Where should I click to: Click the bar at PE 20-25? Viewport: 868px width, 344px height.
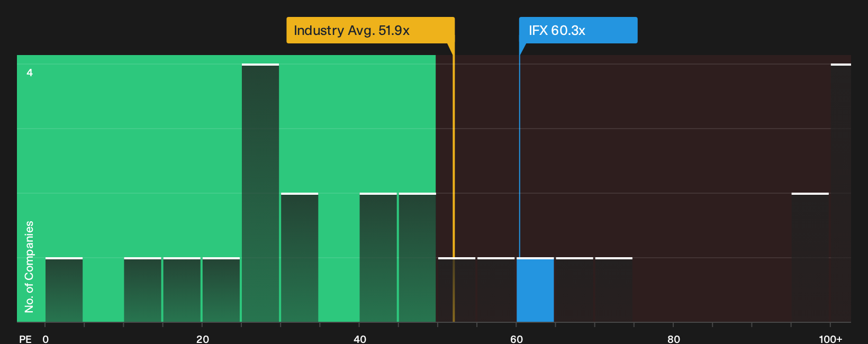point(221,290)
